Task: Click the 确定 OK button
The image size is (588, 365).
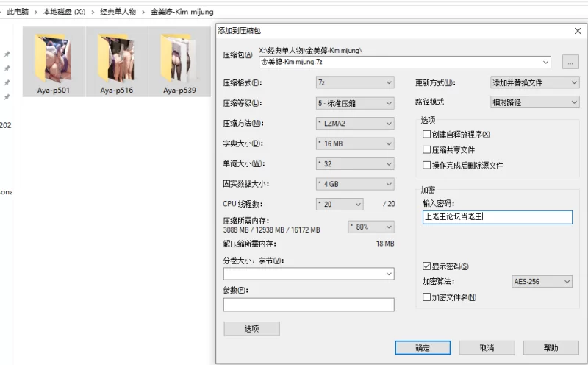Action: click(423, 348)
